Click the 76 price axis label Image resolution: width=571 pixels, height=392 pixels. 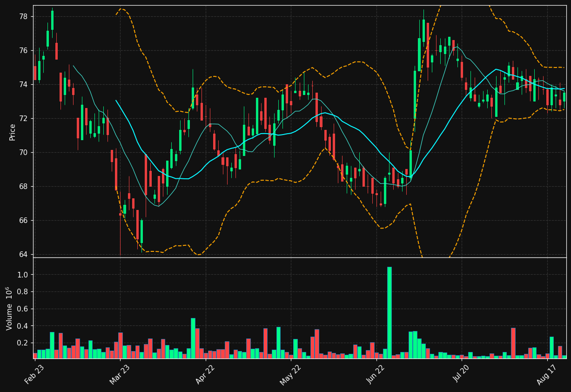(24, 51)
